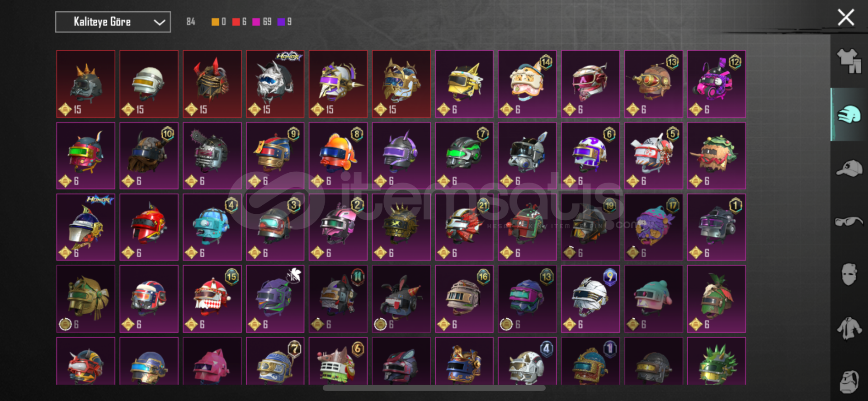
Task: Click the horizontal scrollbar at the bottom
Action: pyautogui.click(x=434, y=388)
